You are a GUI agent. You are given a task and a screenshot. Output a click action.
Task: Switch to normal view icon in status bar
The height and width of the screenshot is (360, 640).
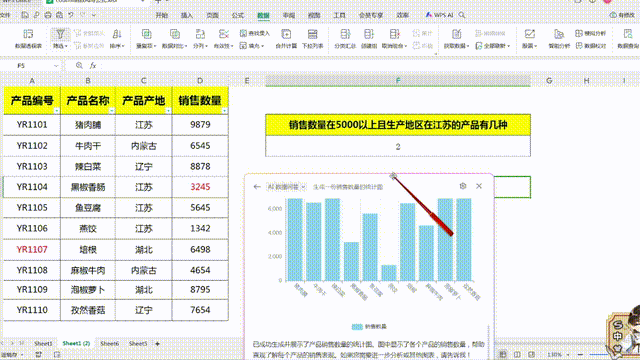[503, 355]
